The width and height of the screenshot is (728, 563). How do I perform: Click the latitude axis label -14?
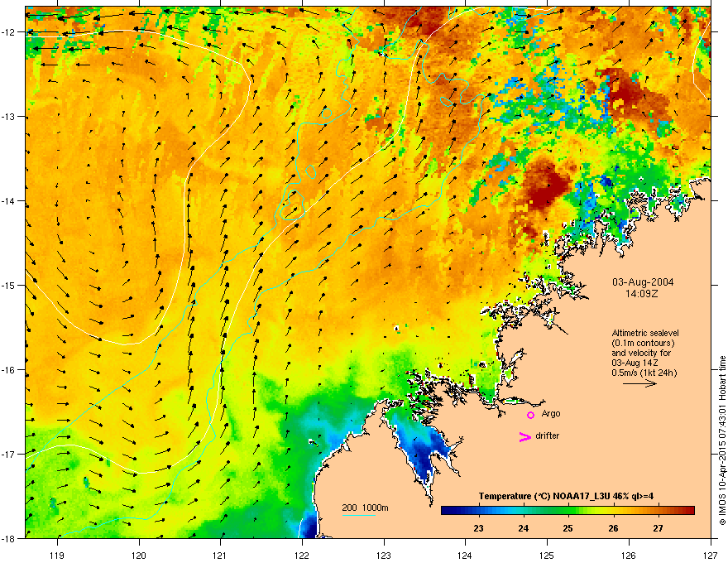pos(8,200)
